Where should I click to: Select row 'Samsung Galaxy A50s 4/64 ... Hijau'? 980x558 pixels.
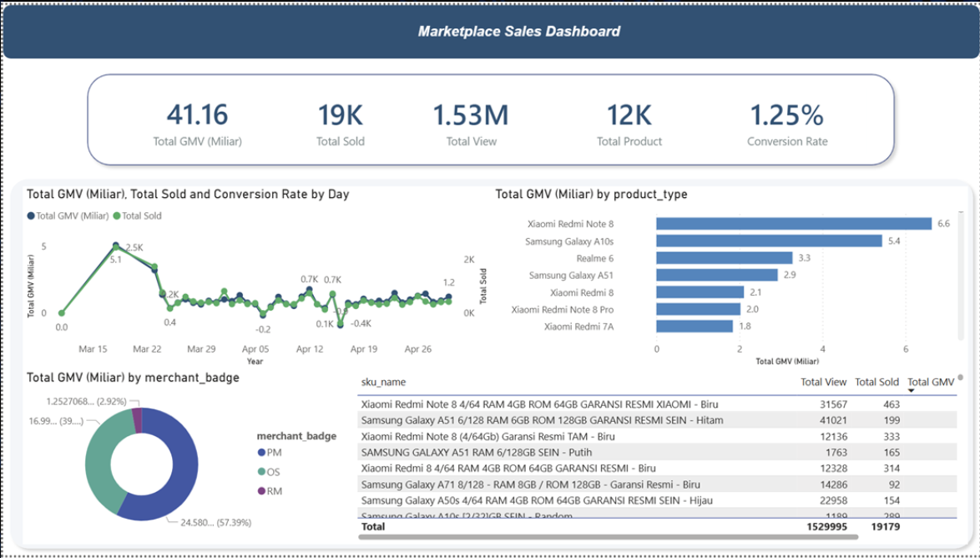click(657, 500)
